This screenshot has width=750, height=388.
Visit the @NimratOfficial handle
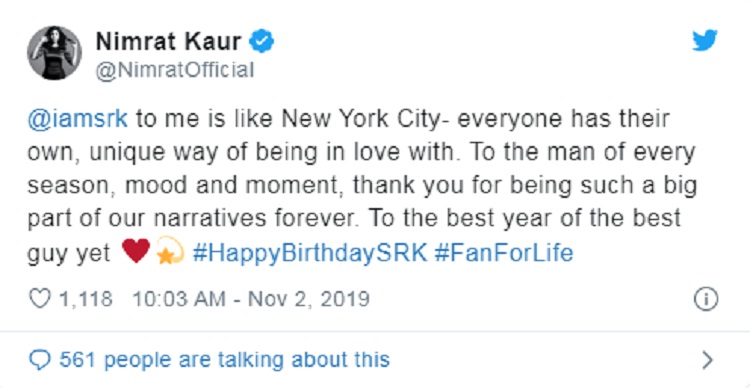175,71
